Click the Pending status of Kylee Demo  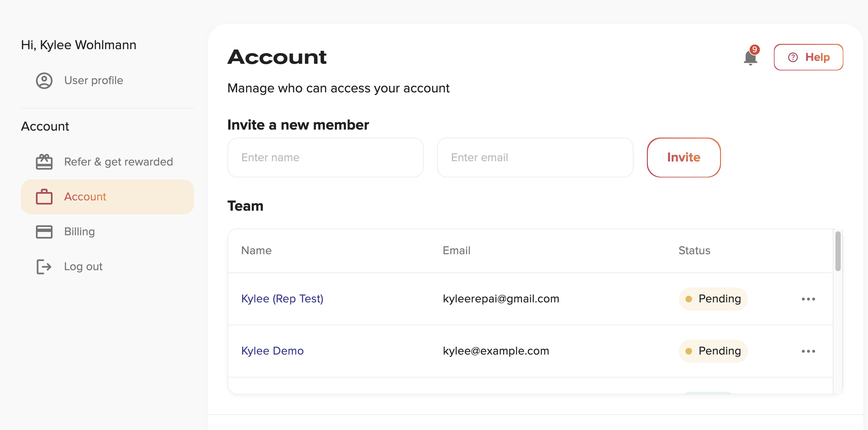tap(713, 351)
